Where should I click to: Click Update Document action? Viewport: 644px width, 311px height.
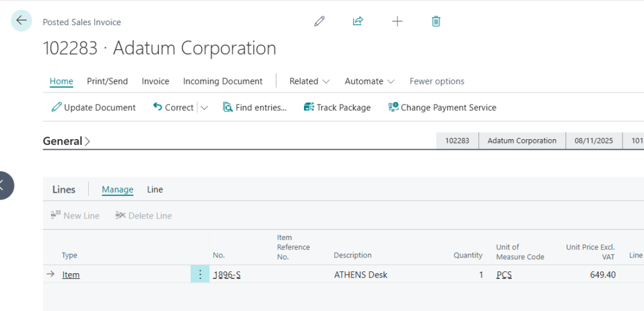pos(93,108)
